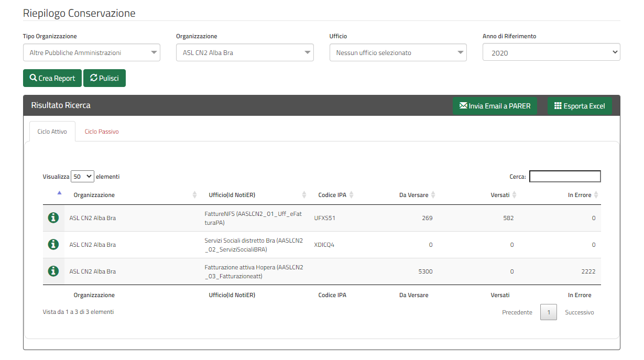Click the ascending sort triangle in first column

click(x=59, y=193)
